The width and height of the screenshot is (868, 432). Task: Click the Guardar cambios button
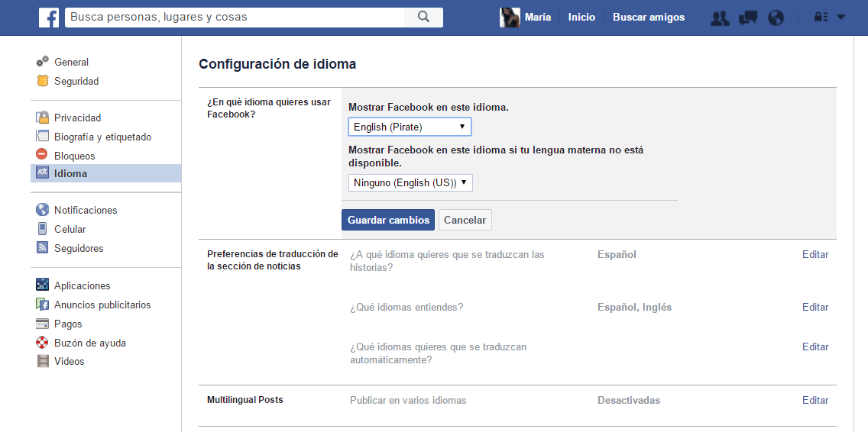pyautogui.click(x=388, y=220)
